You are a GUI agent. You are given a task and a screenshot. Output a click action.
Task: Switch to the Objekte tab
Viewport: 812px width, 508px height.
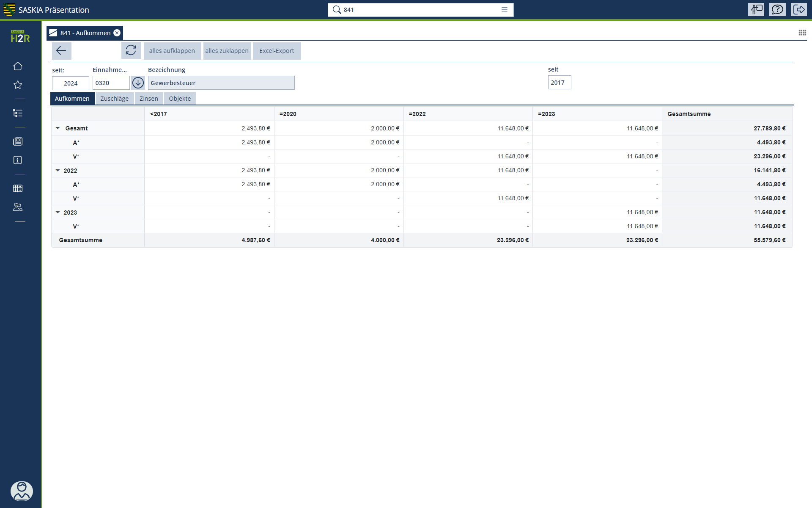pyautogui.click(x=180, y=99)
